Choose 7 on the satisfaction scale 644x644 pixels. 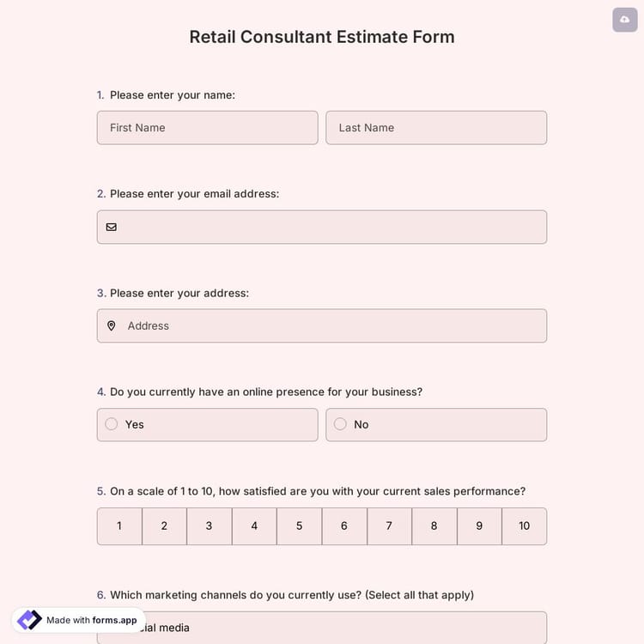coord(389,526)
